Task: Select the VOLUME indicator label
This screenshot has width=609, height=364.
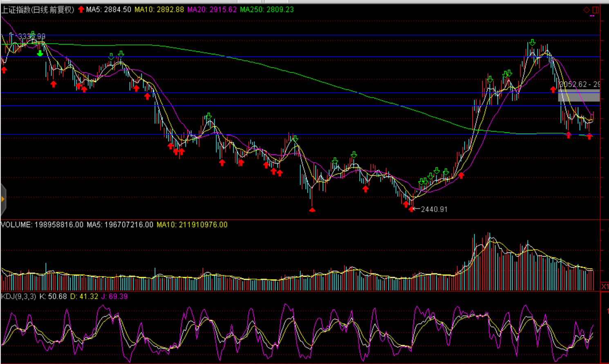Action: click(x=16, y=225)
